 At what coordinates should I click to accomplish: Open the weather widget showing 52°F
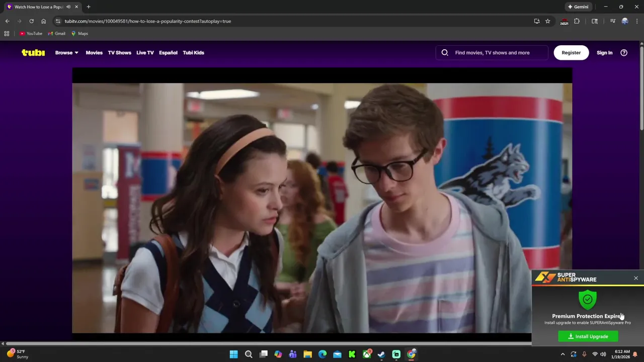(18, 354)
